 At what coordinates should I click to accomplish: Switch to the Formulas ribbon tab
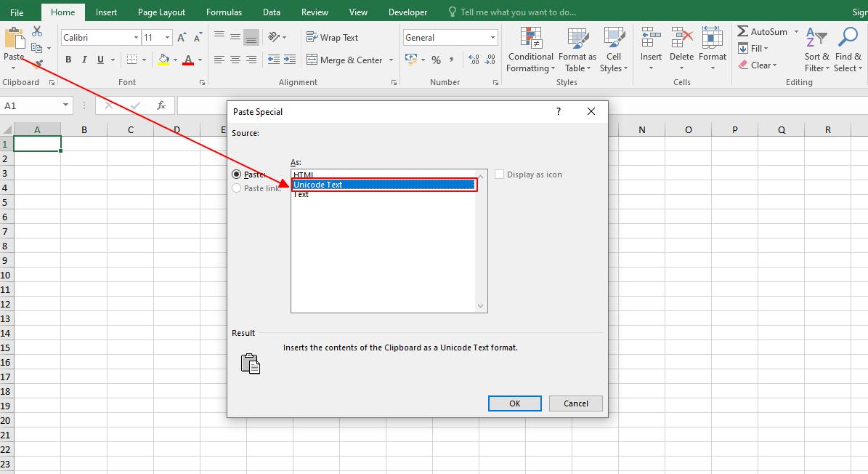click(x=224, y=12)
